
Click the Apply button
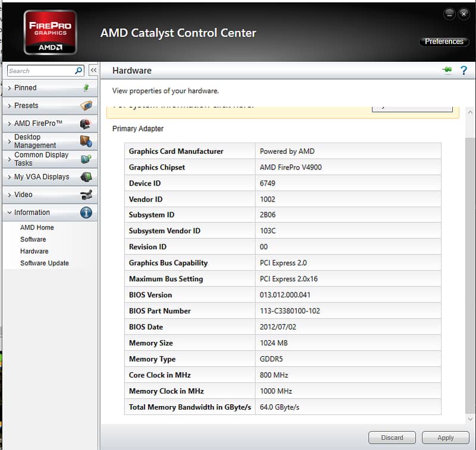445,438
